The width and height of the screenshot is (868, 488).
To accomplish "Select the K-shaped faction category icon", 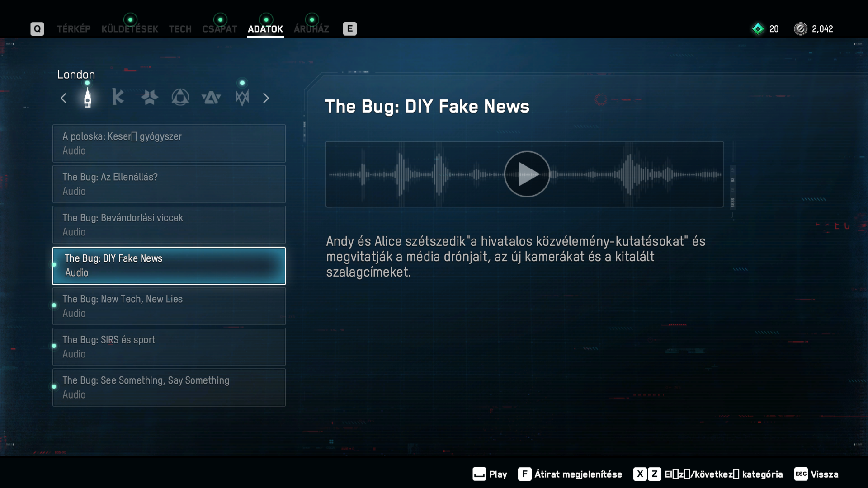I will (118, 97).
